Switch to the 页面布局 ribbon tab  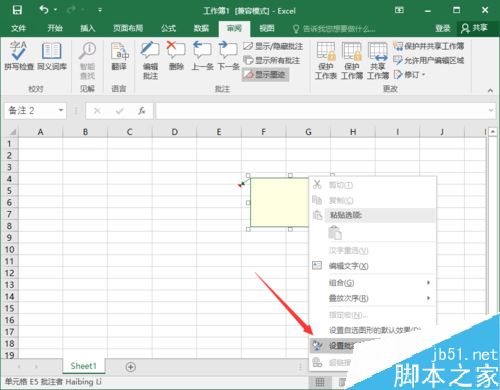click(x=128, y=28)
